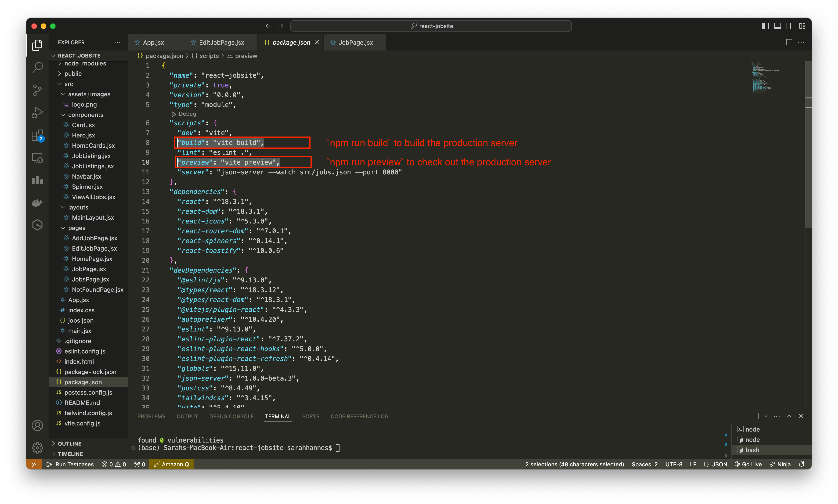Expand the public folder
The image size is (838, 504).
click(88, 73)
